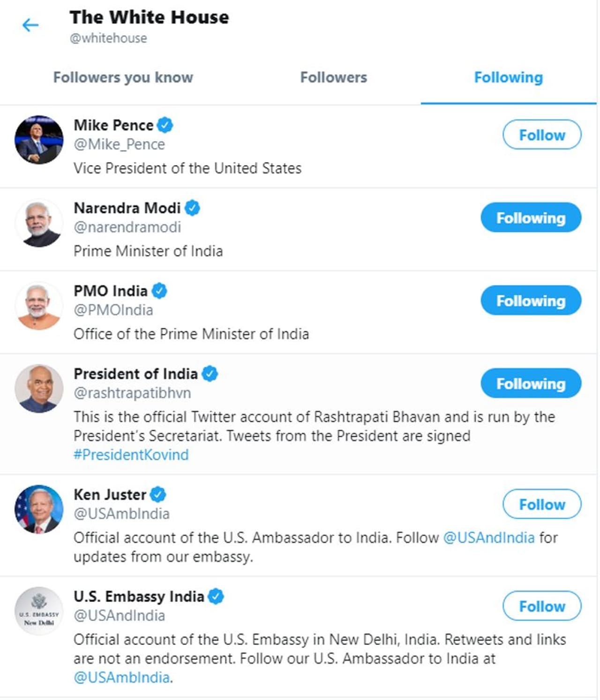This screenshot has height=700, width=600.
Task: Switch to the Followers you know tab
Action: [x=123, y=77]
